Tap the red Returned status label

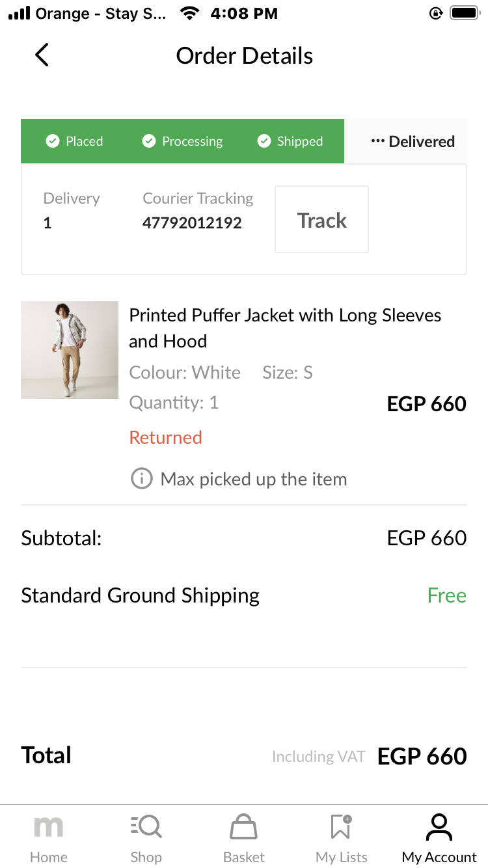coord(166,437)
